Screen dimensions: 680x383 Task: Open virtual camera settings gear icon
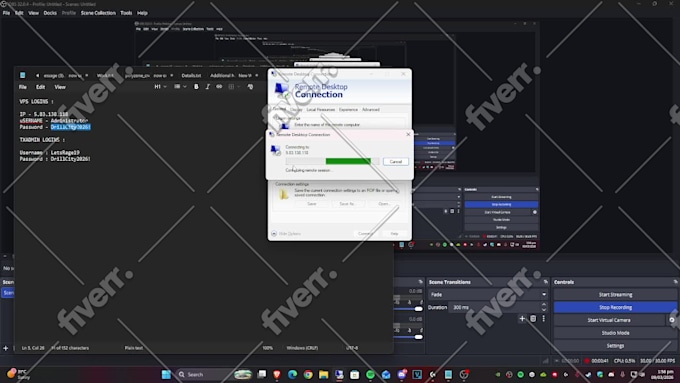click(x=672, y=320)
